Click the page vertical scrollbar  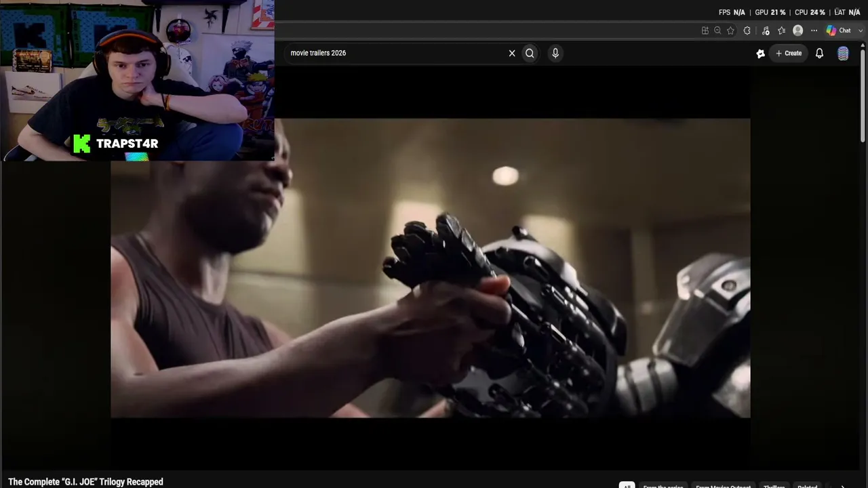[x=863, y=95]
